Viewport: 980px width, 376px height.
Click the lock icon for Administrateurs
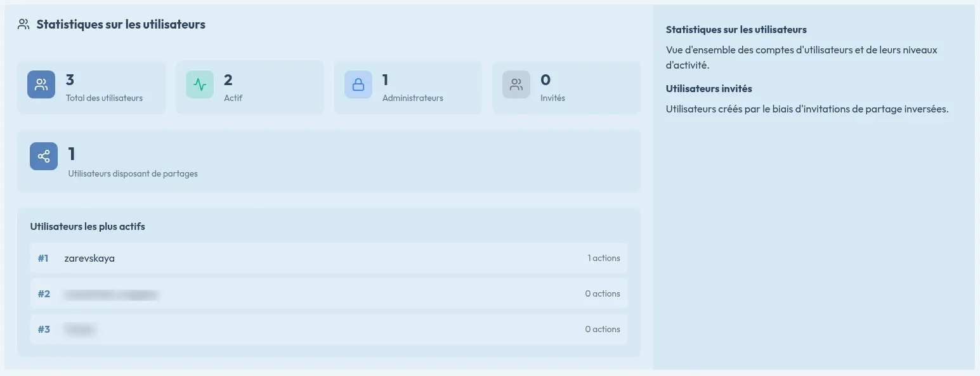click(358, 84)
